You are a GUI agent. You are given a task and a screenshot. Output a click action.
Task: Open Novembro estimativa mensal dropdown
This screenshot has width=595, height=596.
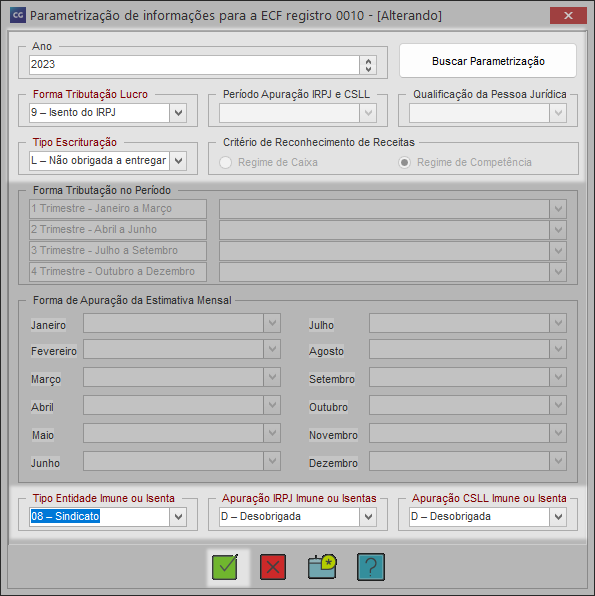point(558,433)
